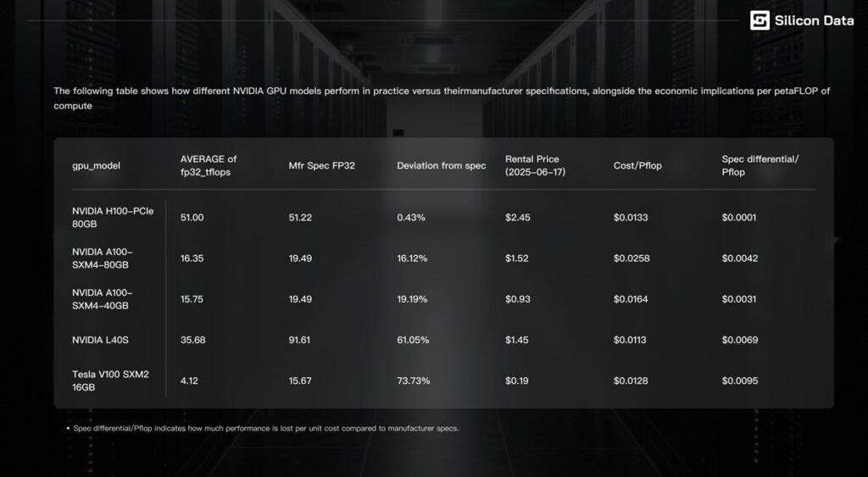The height and width of the screenshot is (477, 868).
Task: Select the NVIDIA A100-SXM4-80GB row label
Action: [x=103, y=258]
